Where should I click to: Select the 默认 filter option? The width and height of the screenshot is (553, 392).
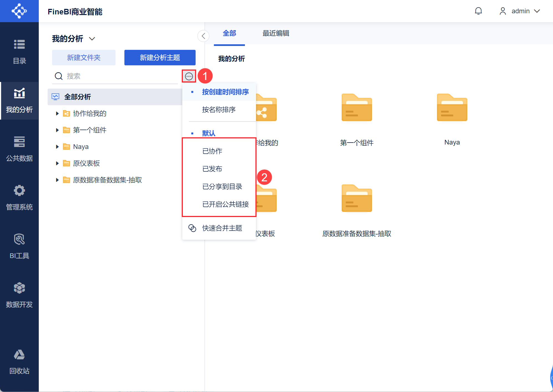coord(219,133)
